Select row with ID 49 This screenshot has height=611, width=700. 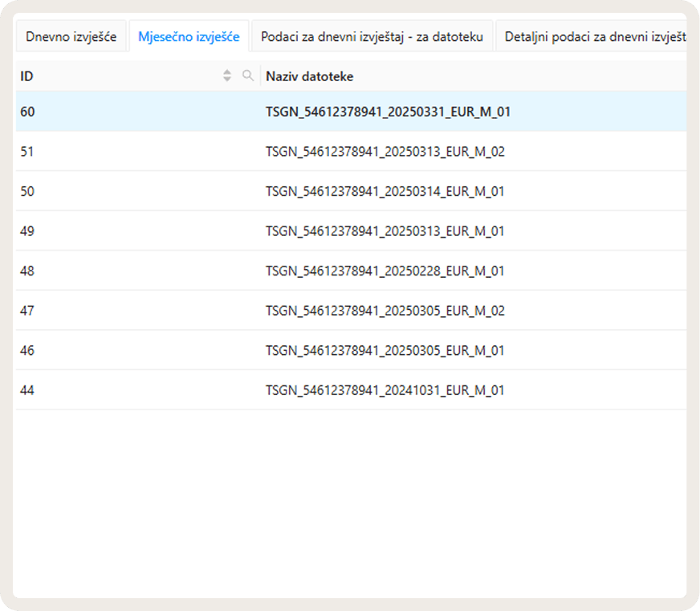click(352, 230)
